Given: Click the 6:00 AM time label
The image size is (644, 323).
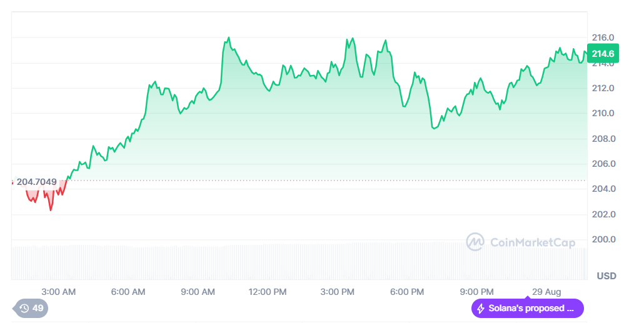Looking at the screenshot, I should click(128, 292).
